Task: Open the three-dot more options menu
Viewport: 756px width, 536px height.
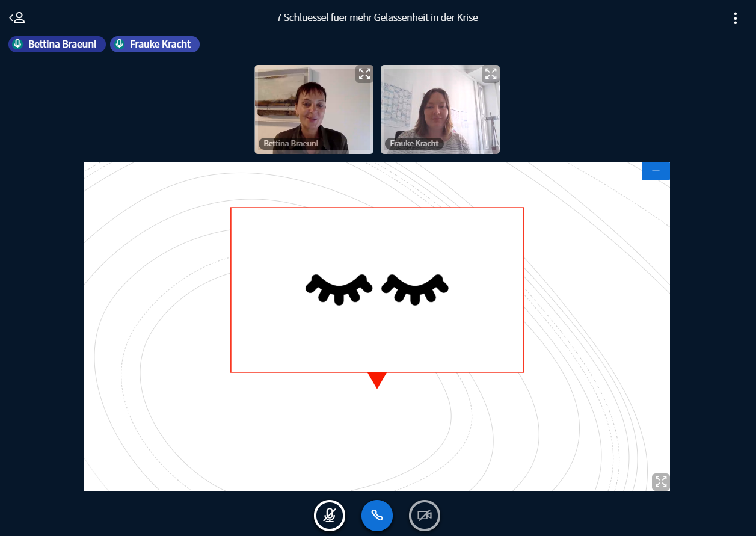Action: coord(735,18)
